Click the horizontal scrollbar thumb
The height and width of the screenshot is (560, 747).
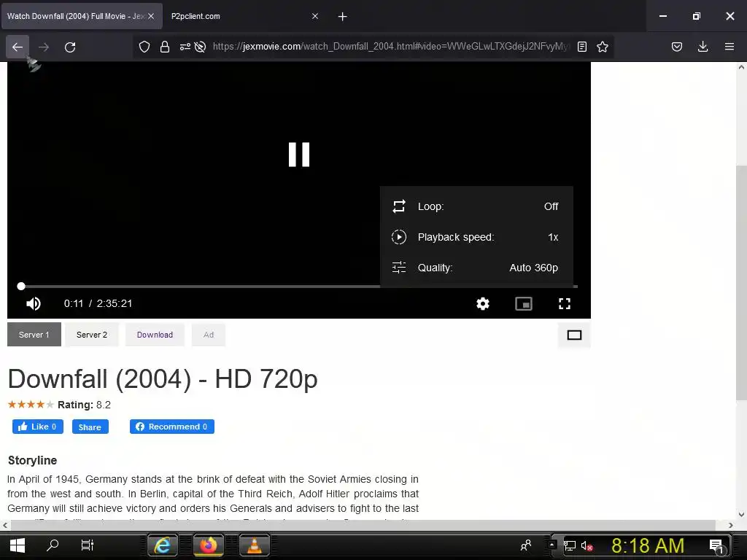pos(363,525)
